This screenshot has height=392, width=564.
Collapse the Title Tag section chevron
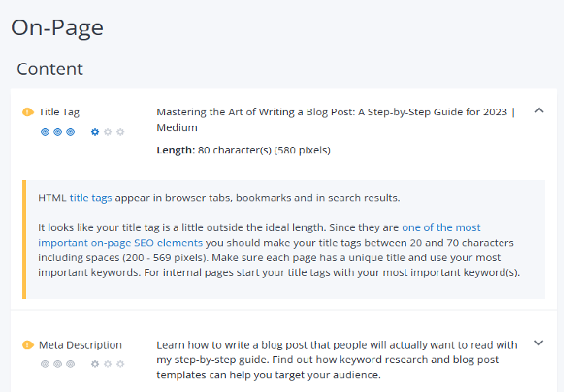pos(539,111)
